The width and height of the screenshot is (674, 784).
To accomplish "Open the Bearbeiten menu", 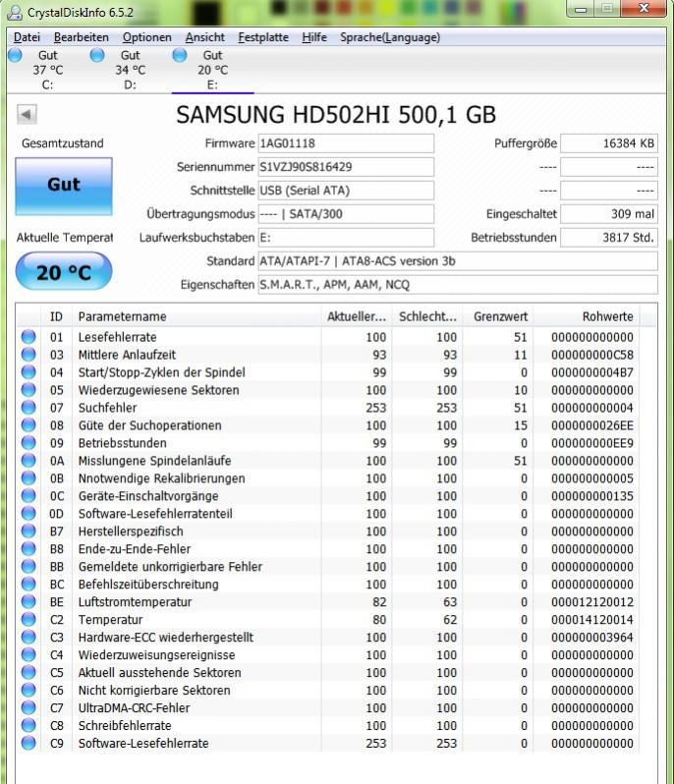I will point(81,37).
